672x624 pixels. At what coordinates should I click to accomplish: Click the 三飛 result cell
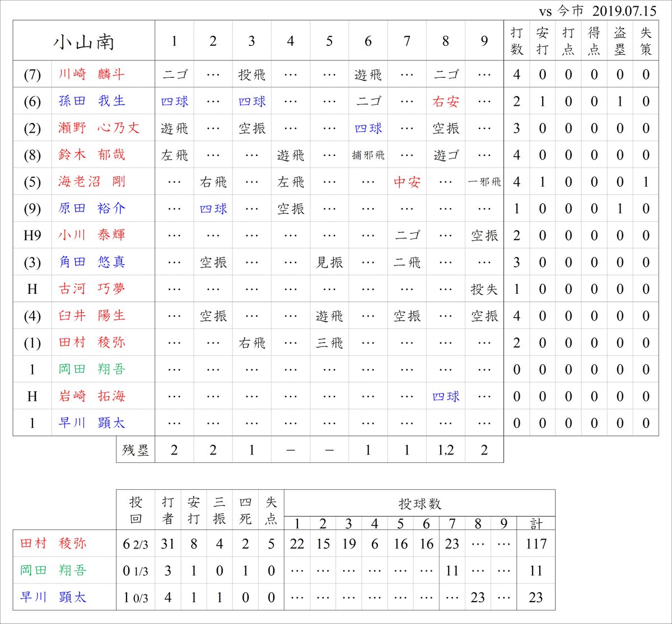(329, 343)
